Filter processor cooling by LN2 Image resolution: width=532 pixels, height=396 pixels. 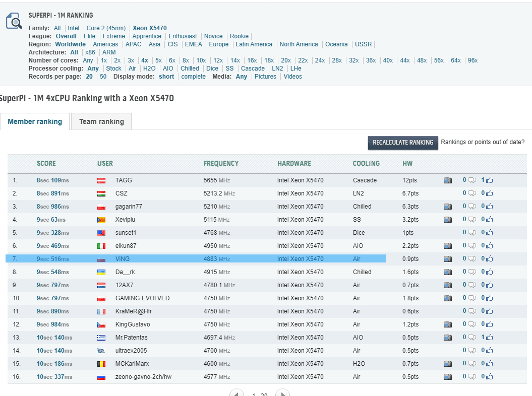277,69
